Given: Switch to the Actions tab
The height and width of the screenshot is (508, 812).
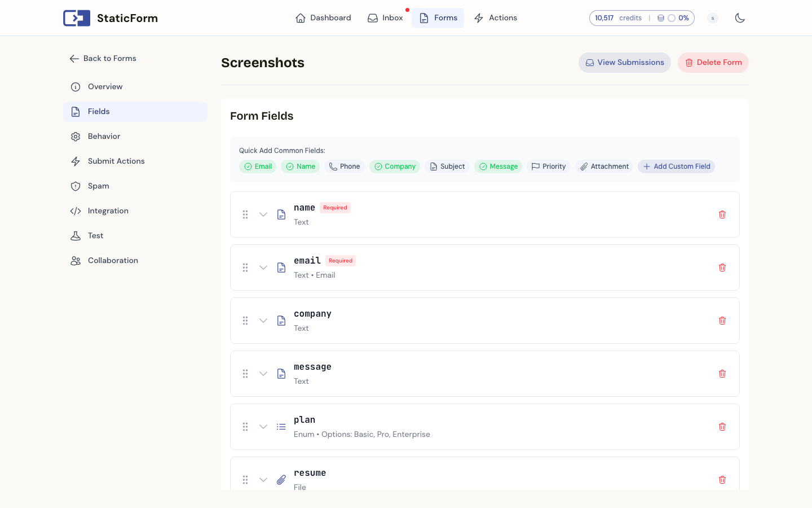Looking at the screenshot, I should [x=496, y=18].
